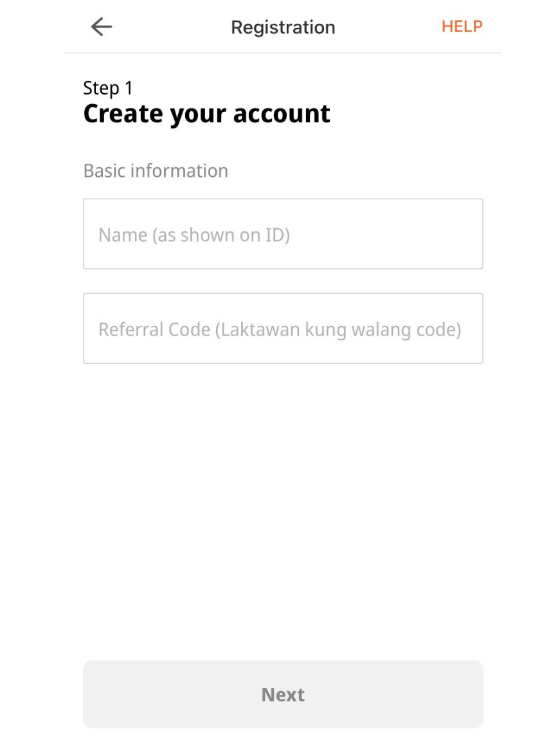Focus the Referral Code input field
This screenshot has width=540, height=756.
283,328
